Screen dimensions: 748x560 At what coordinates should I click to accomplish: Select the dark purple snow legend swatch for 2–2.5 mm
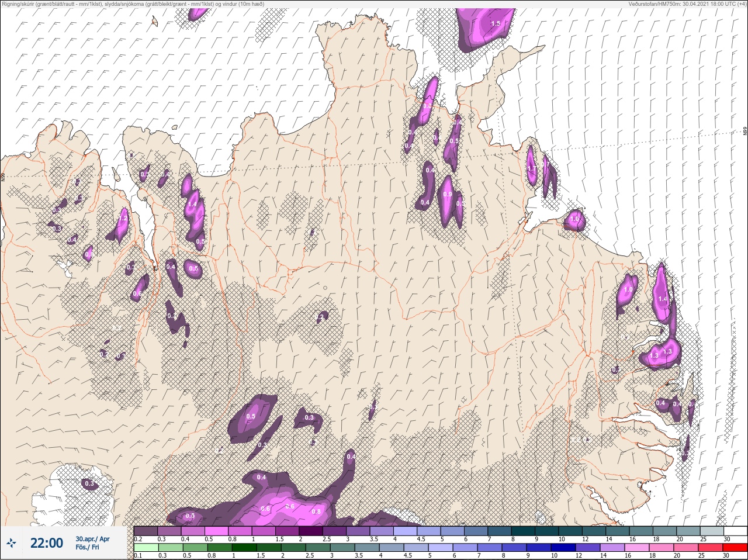coord(311,531)
